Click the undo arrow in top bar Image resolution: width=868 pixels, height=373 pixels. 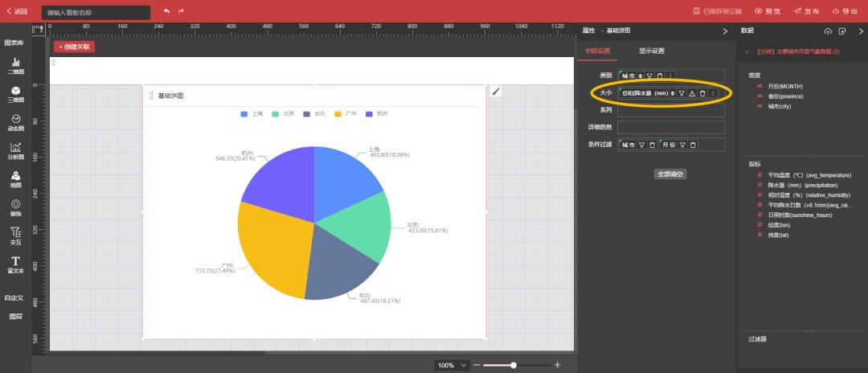166,11
